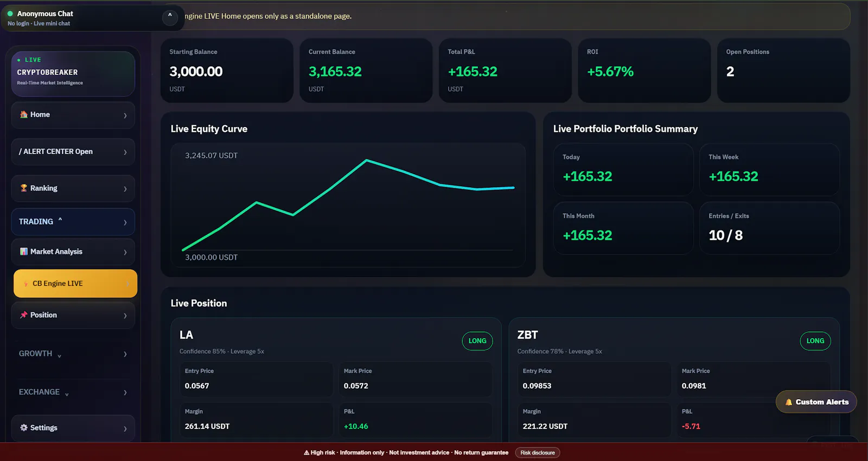
Task: Click the Confidence 85% · Leverage 5x text
Action: tap(222, 351)
